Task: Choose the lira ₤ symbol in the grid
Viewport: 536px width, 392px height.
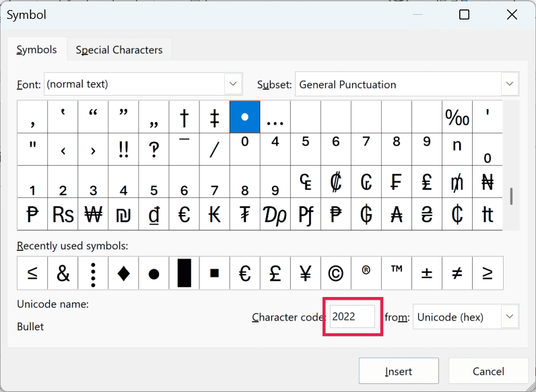Action: (427, 182)
